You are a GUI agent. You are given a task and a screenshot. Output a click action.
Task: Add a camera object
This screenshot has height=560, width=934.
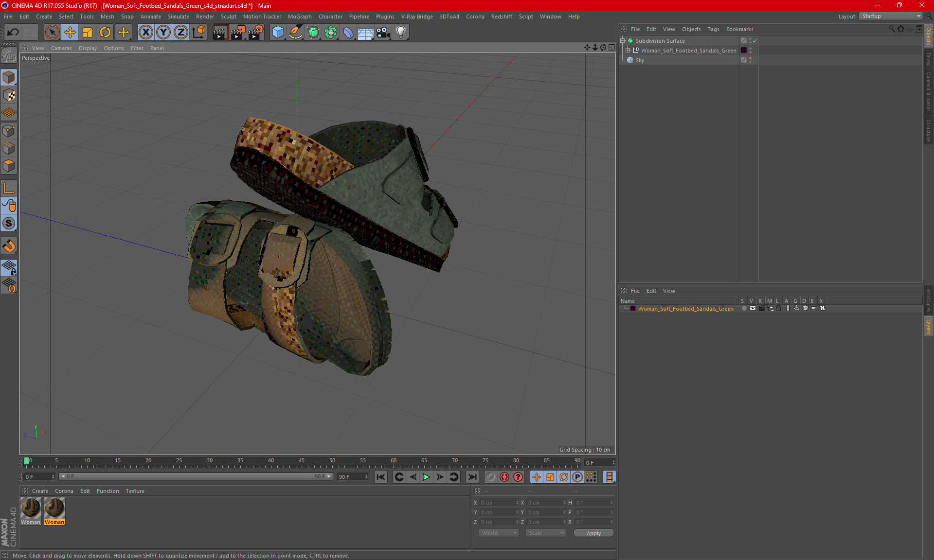pyautogui.click(x=383, y=33)
